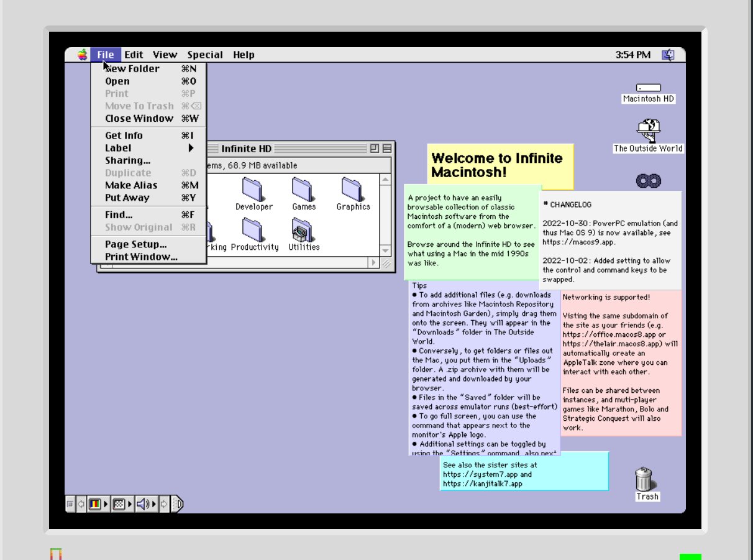Open the Edit menu
Screen dimensions: 753x560
tap(134, 55)
